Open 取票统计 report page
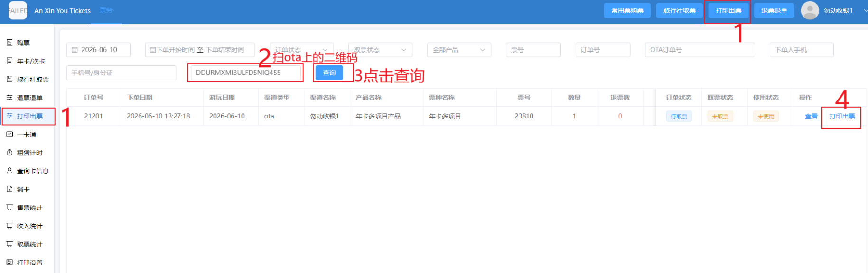868x273 pixels. pyautogui.click(x=27, y=244)
